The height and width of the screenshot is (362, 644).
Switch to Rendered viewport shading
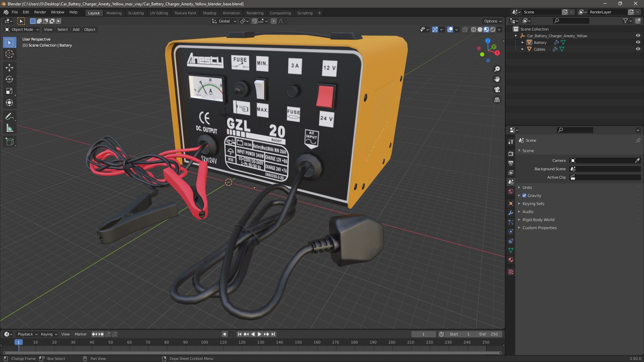[493, 29]
